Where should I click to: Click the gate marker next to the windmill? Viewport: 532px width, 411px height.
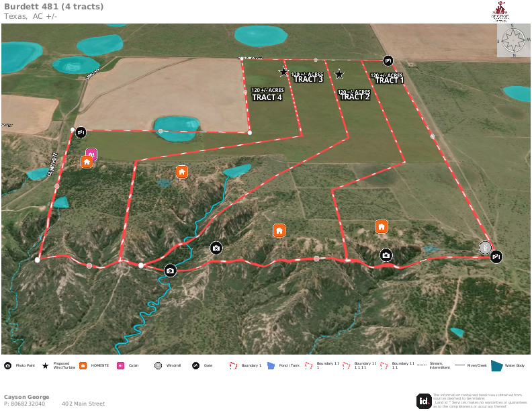pos(496,256)
